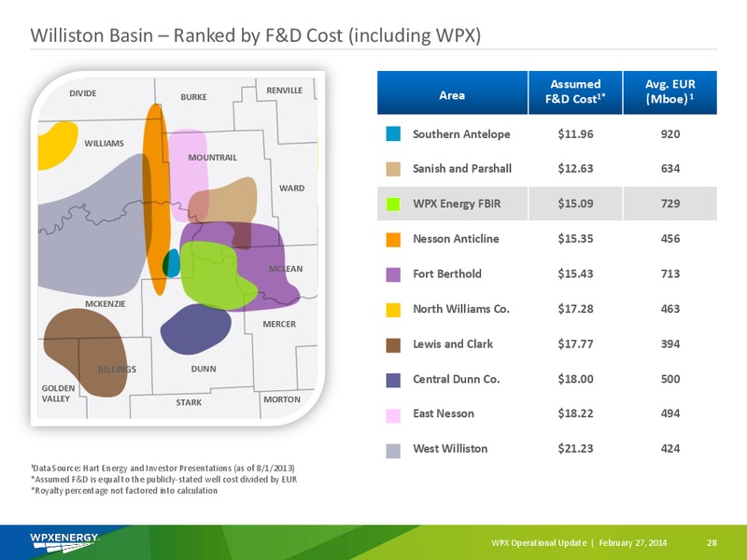Click the Nesson Anticline orange swatch

click(x=393, y=239)
